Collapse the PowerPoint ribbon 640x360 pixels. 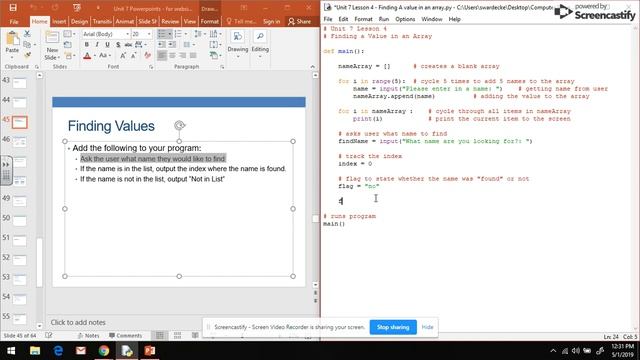pos(313,67)
